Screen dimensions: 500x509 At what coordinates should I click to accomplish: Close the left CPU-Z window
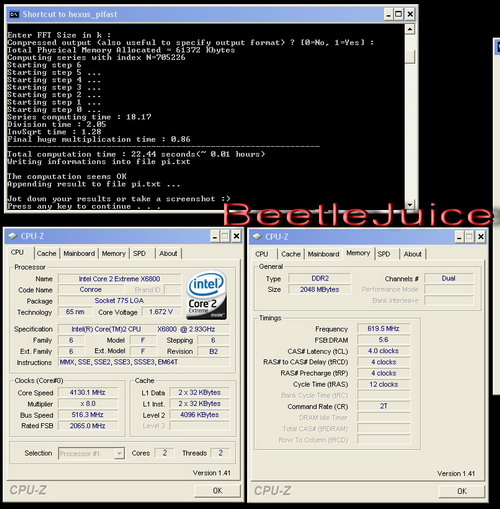tap(236, 236)
